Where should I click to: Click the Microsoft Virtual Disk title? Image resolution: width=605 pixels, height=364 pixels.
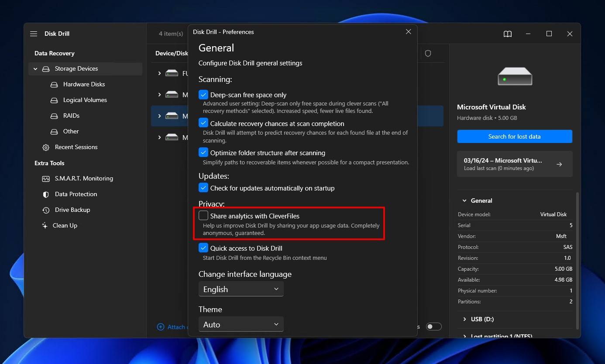click(x=492, y=107)
